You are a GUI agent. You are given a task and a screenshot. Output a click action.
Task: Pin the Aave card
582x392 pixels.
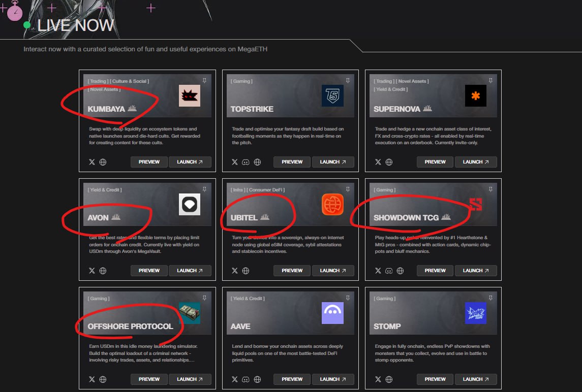[x=348, y=298]
